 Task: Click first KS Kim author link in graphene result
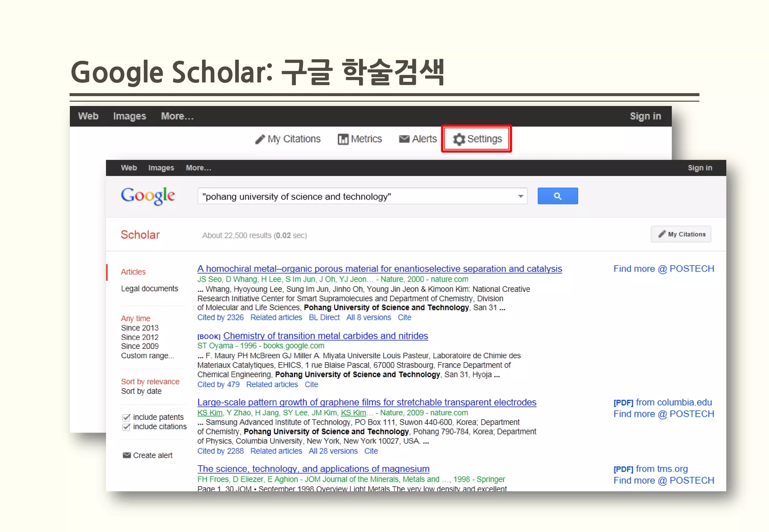coord(210,413)
